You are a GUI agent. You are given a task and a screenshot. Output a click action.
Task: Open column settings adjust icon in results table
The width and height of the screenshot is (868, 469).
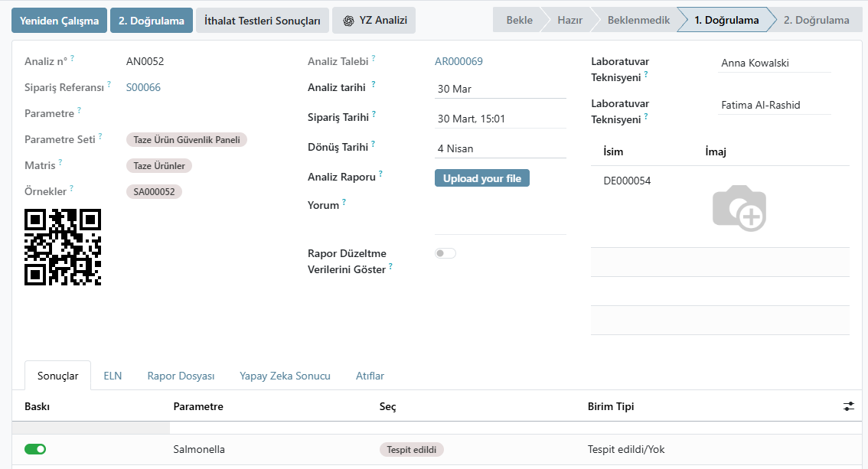[848, 406]
